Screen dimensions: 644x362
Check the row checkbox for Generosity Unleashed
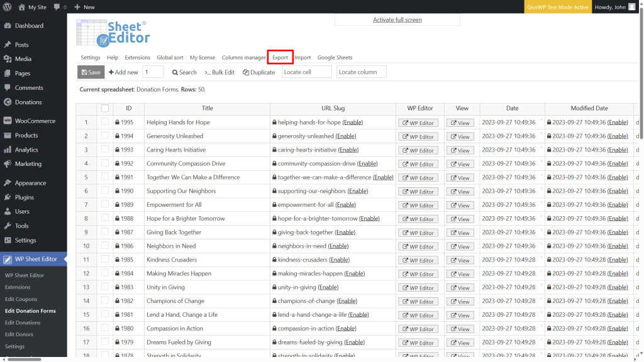(x=104, y=136)
